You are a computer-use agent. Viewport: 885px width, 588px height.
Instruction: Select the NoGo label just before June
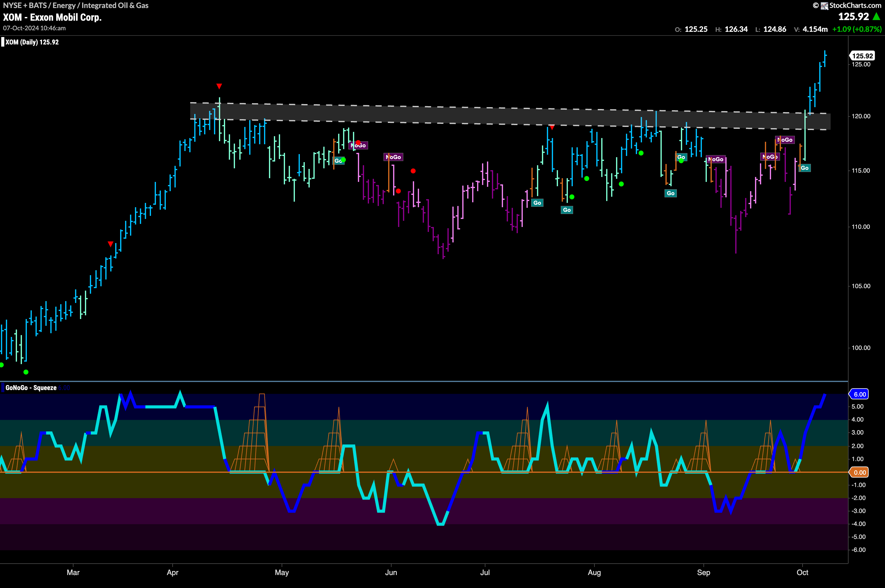pyautogui.click(x=393, y=157)
